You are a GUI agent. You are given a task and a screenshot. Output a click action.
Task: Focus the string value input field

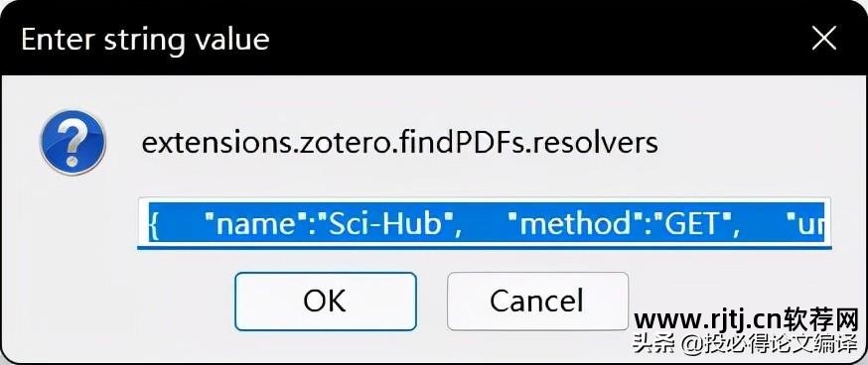click(485, 223)
